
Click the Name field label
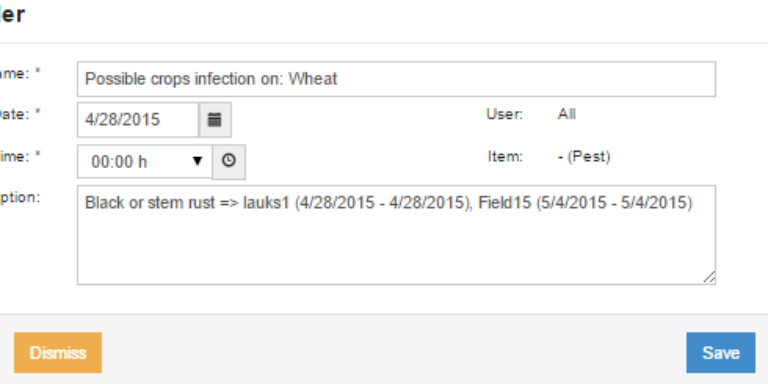pos(20,72)
